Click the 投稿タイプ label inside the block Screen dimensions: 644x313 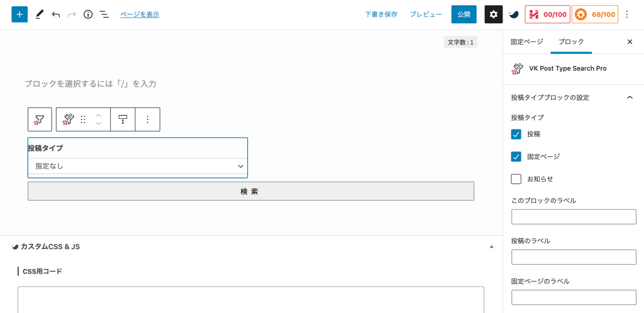pyautogui.click(x=45, y=148)
